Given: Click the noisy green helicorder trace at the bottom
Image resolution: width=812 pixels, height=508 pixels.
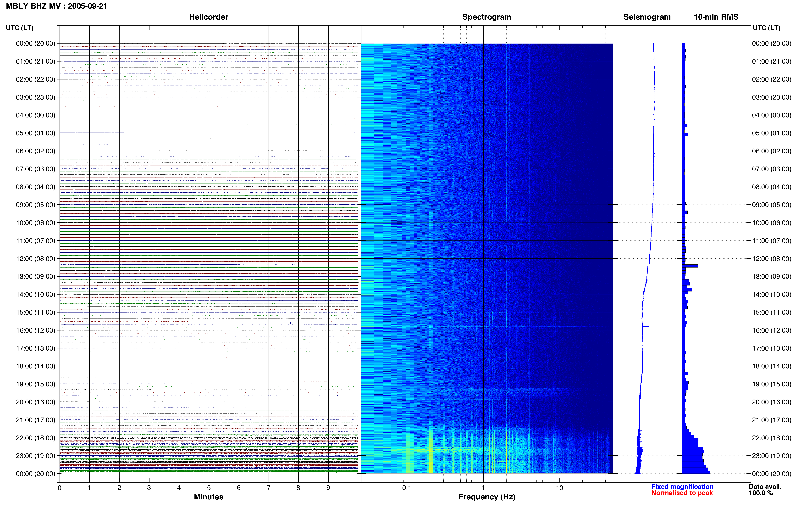Looking at the screenshot, I should 209,471.
